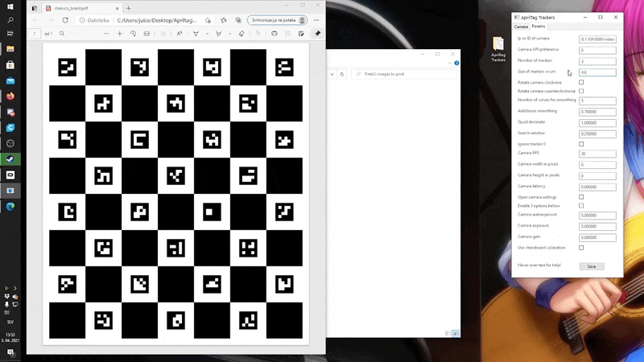Open Edge Collections
This screenshot has width=644, height=362.
[x=238, y=20]
